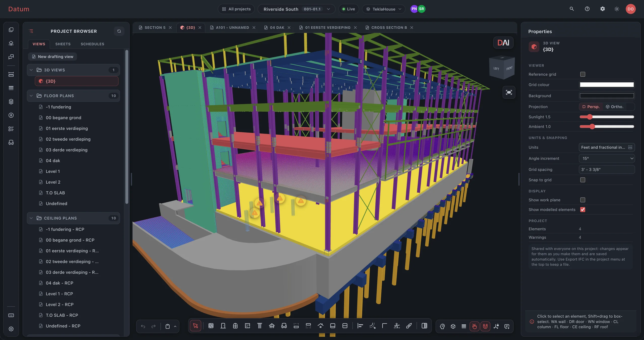Open search with the magnifier icon

[x=572, y=9]
